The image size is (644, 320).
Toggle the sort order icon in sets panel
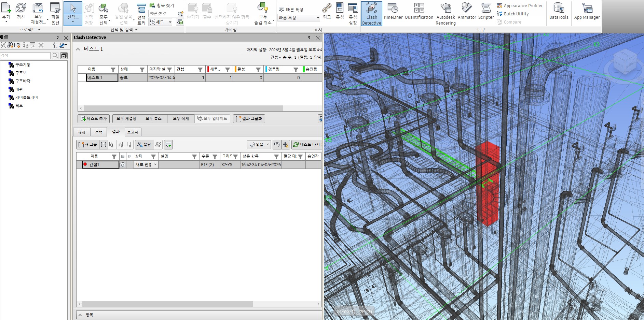pos(55,45)
